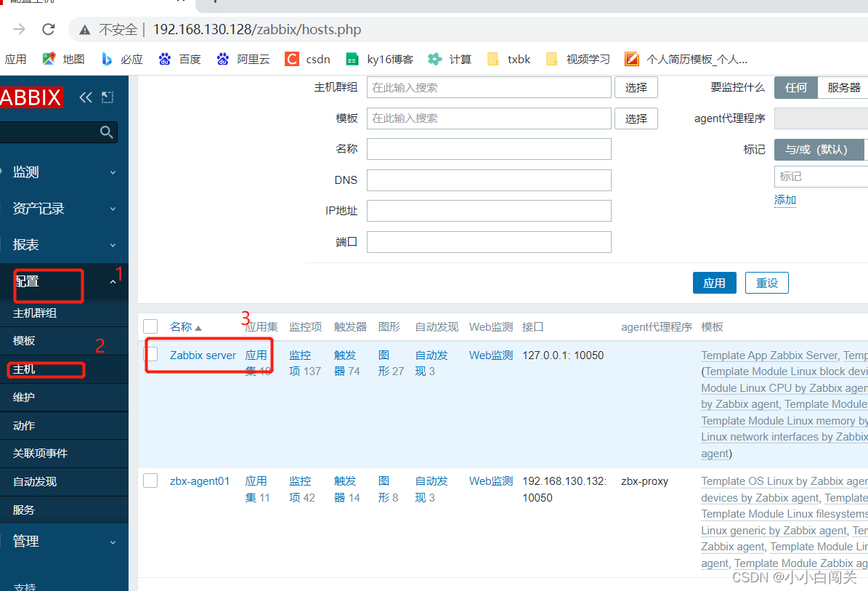Image resolution: width=868 pixels, height=591 pixels.
Task: Expand the 监测 menu section
Action: (x=64, y=172)
